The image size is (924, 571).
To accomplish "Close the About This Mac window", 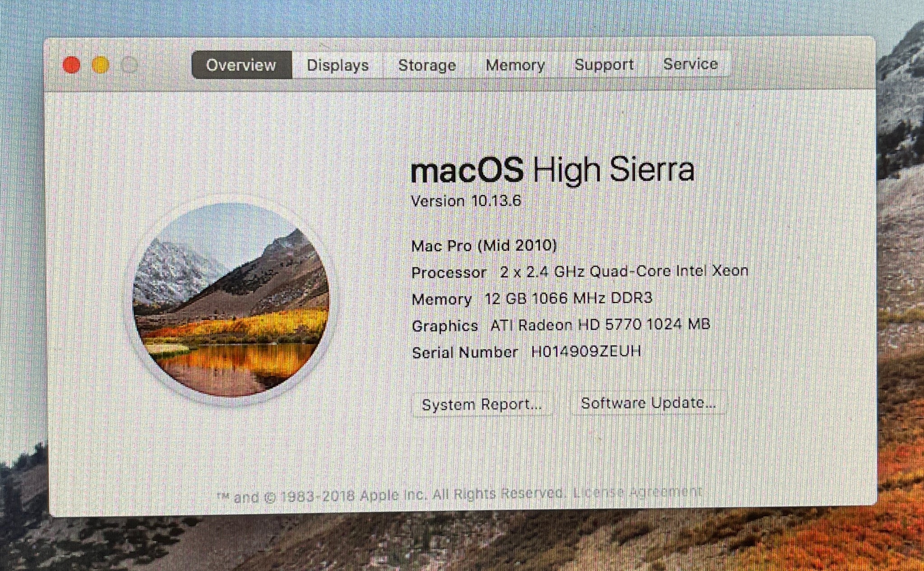I will tap(71, 65).
